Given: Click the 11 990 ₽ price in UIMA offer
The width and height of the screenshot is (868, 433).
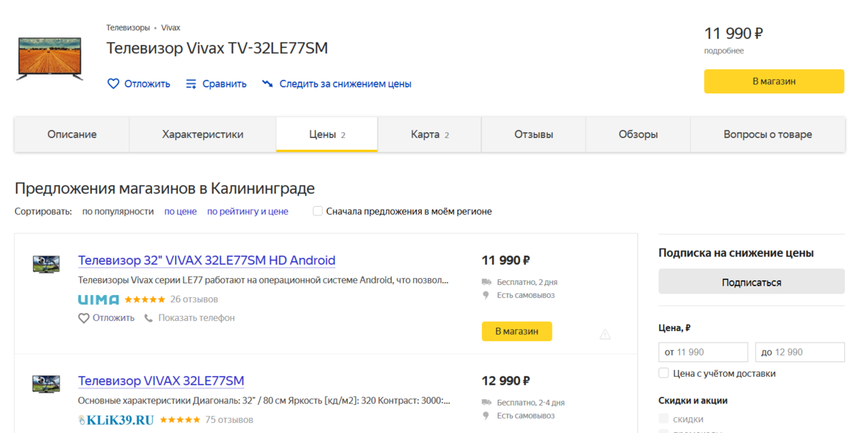Looking at the screenshot, I should click(506, 260).
